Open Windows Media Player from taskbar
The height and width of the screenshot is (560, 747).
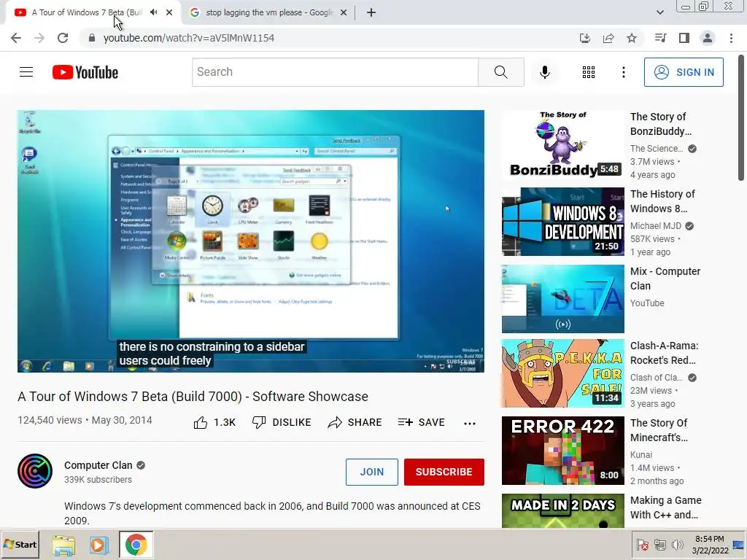(x=99, y=545)
